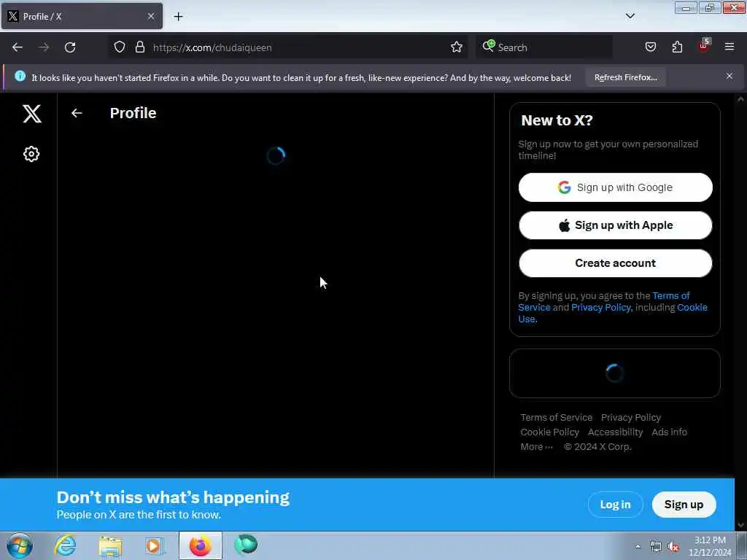Click the Create account button
Viewport: 747px width, 560px height.
point(615,263)
